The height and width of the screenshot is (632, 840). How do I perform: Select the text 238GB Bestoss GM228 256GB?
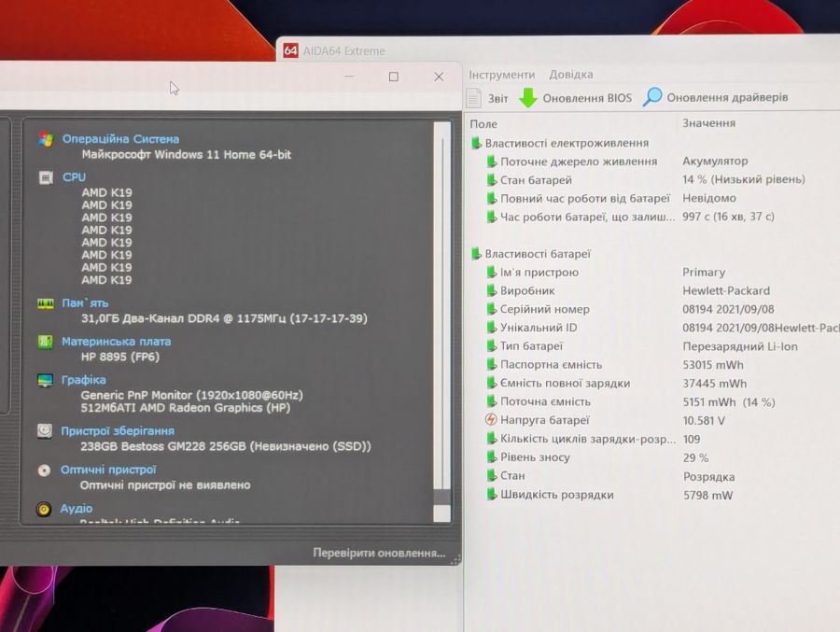click(163, 446)
